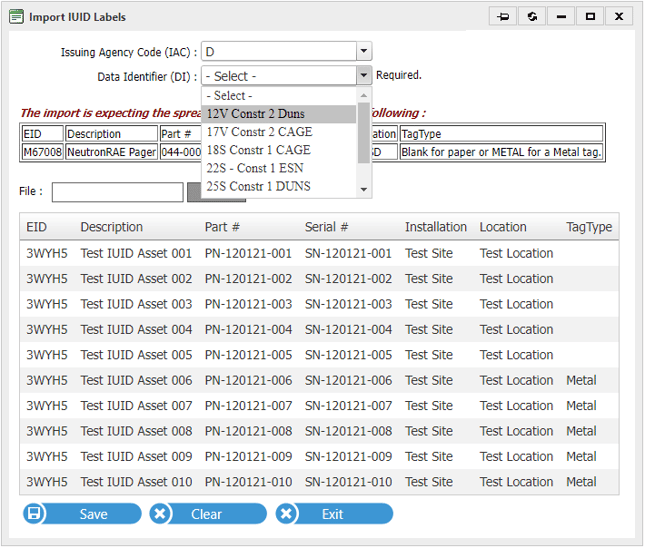Choose '- Select -' in the dropdown list

tap(279, 95)
